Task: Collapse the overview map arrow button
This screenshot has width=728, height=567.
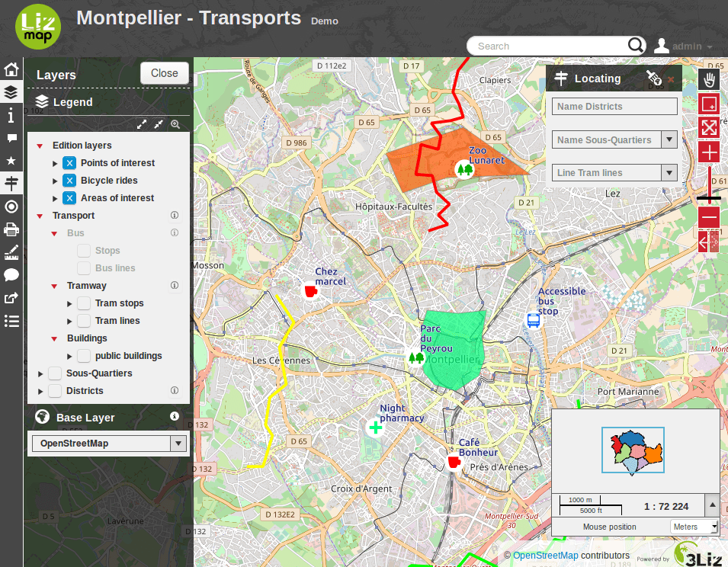Action: tap(712, 505)
